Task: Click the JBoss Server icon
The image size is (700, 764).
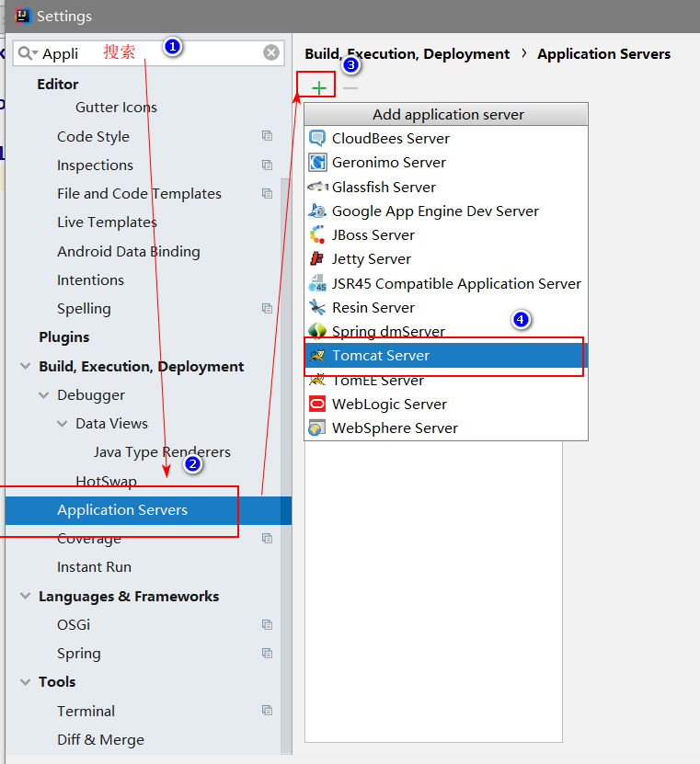Action: point(317,234)
